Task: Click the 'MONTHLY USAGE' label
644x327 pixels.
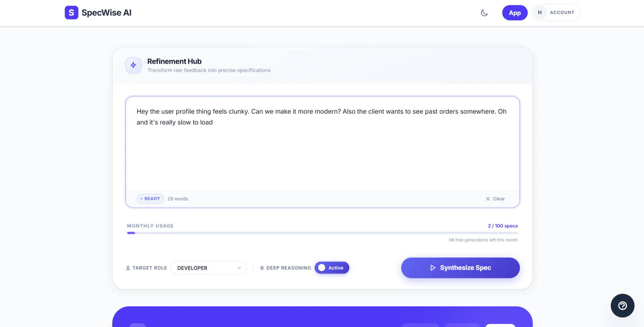Action: (150, 226)
